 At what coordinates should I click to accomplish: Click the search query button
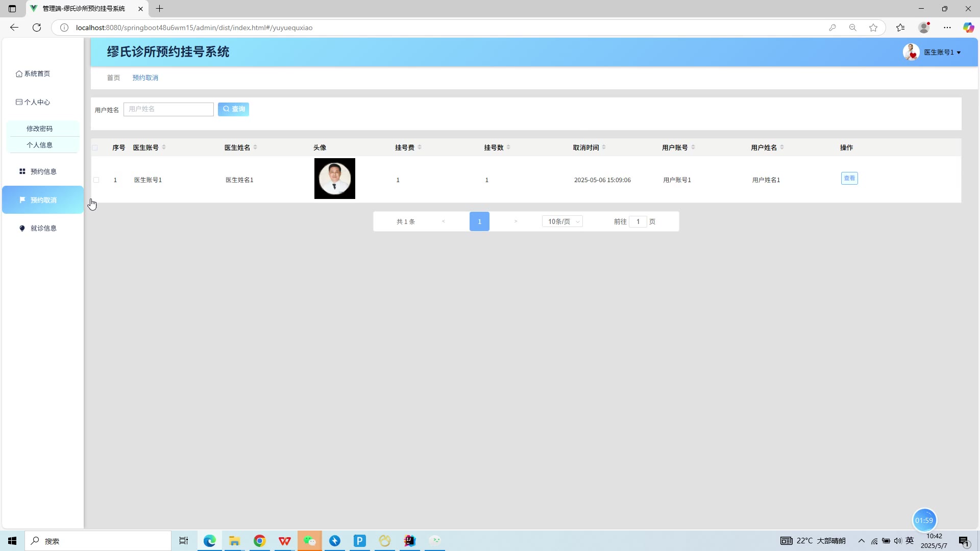tap(233, 109)
